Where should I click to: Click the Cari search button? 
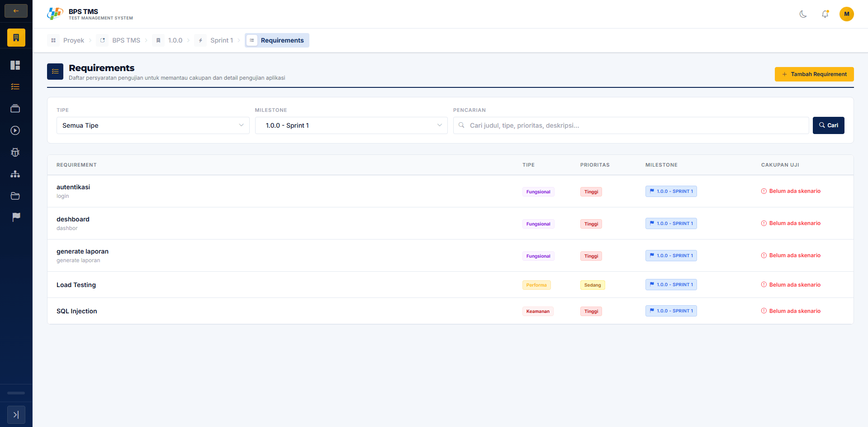click(x=829, y=125)
